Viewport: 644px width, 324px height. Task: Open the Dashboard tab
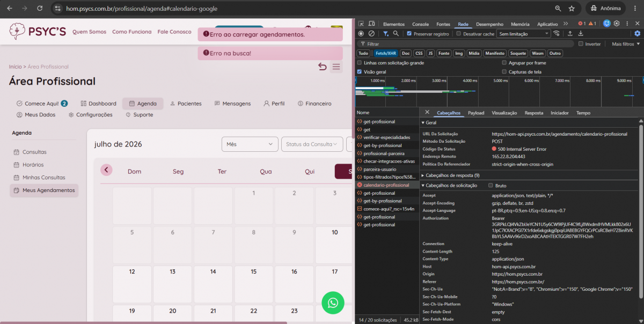(x=98, y=104)
